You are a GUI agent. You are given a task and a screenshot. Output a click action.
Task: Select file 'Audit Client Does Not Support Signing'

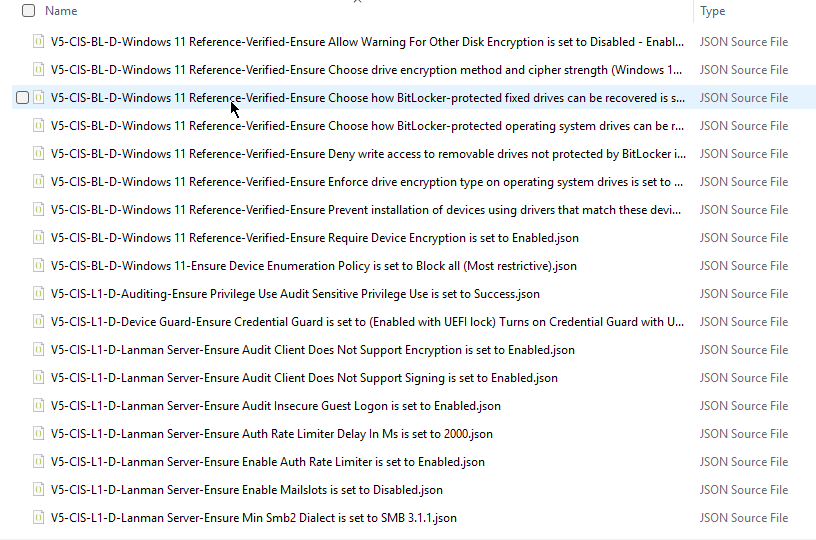(304, 378)
